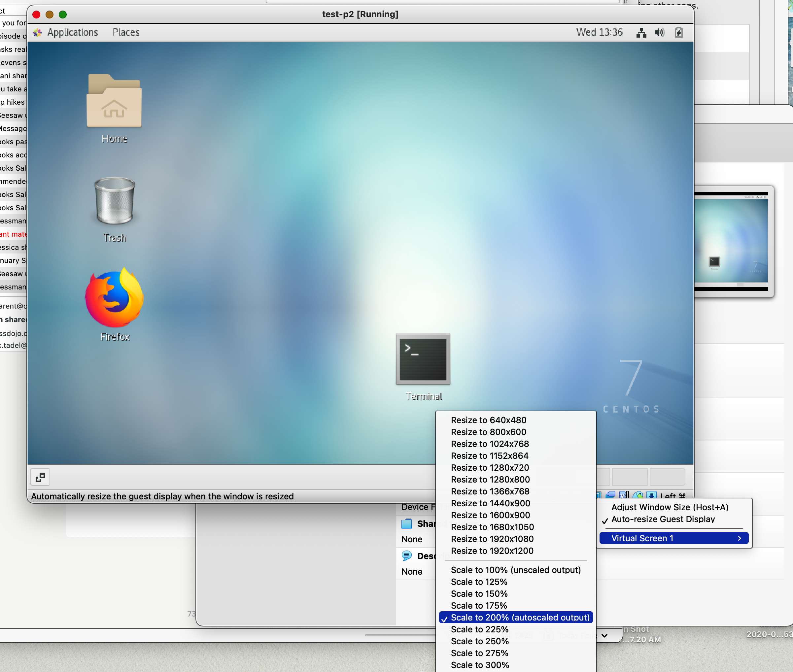Select checked Scale to 200% (autoscaled output)
Image resolution: width=793 pixels, height=672 pixels.
pos(520,617)
